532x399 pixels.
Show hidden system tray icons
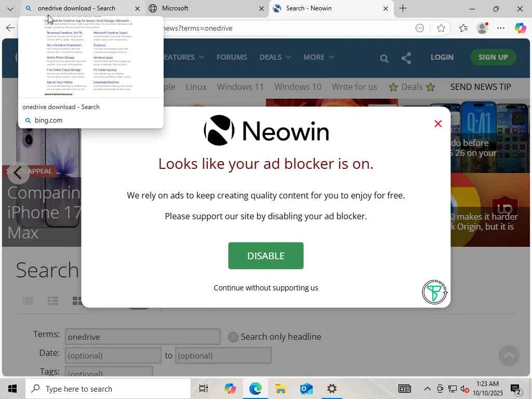(428, 389)
